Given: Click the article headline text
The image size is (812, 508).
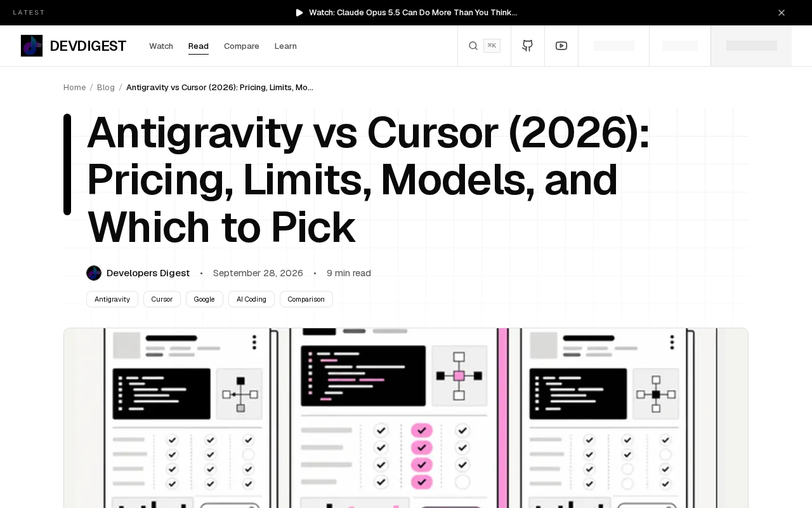Looking at the screenshot, I should (368, 180).
